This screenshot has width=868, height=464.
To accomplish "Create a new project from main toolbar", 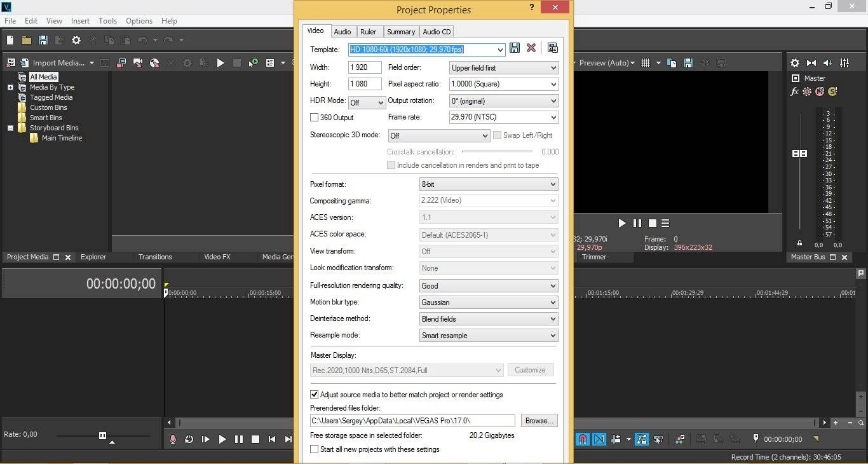I will (10, 40).
